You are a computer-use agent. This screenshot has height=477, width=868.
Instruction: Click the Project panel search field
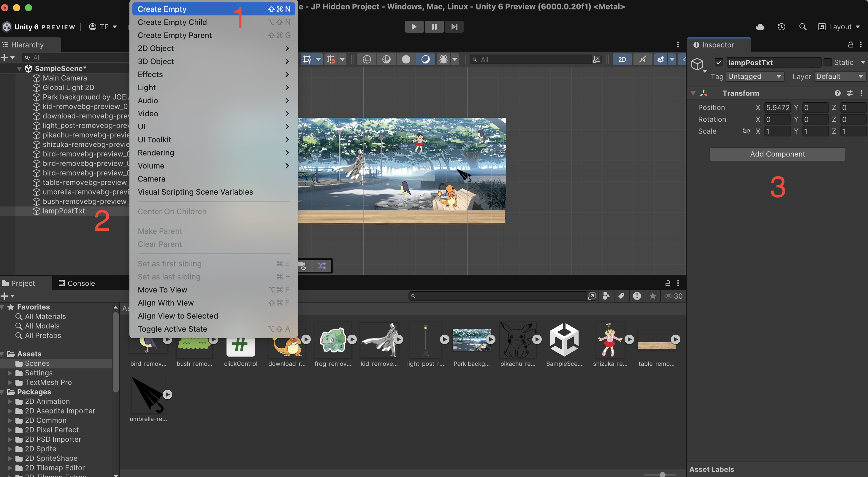pos(498,296)
